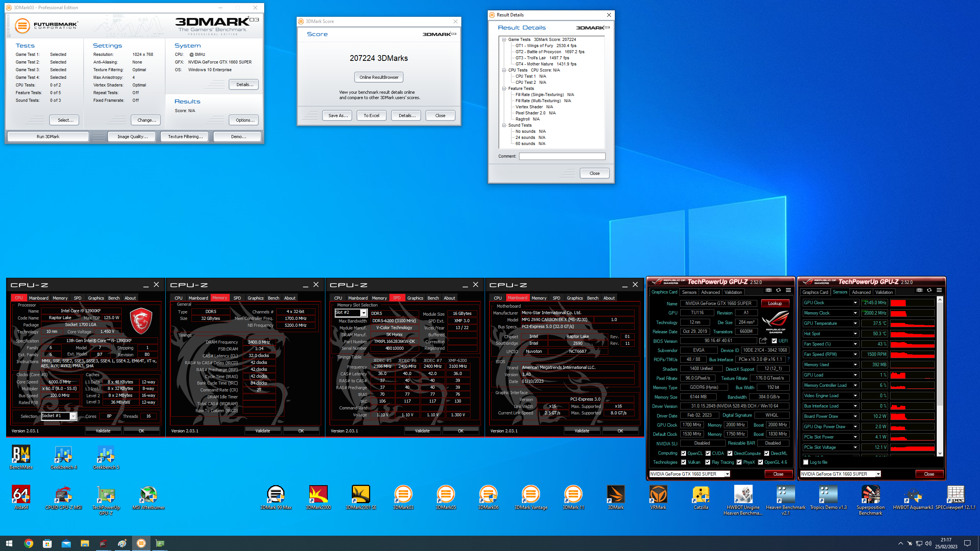
Task: Open the Superposition Benchmark desktop icon
Action: click(871, 500)
